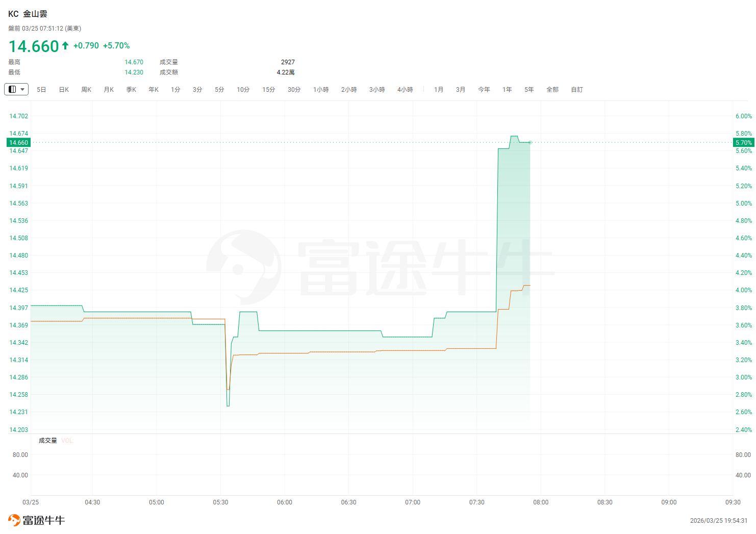756x534 pixels.
Task: Click the 成交量 volume indicator label
Action: (48, 441)
